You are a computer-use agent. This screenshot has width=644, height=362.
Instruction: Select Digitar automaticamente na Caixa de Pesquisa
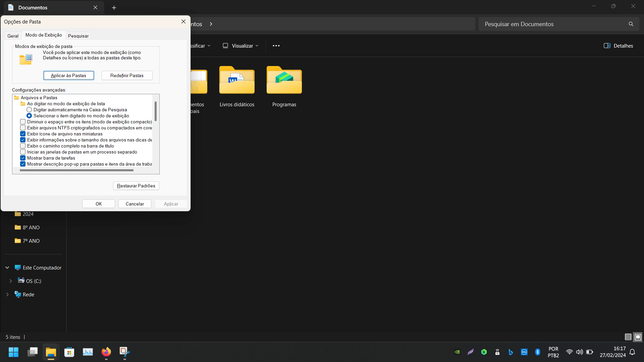point(29,110)
